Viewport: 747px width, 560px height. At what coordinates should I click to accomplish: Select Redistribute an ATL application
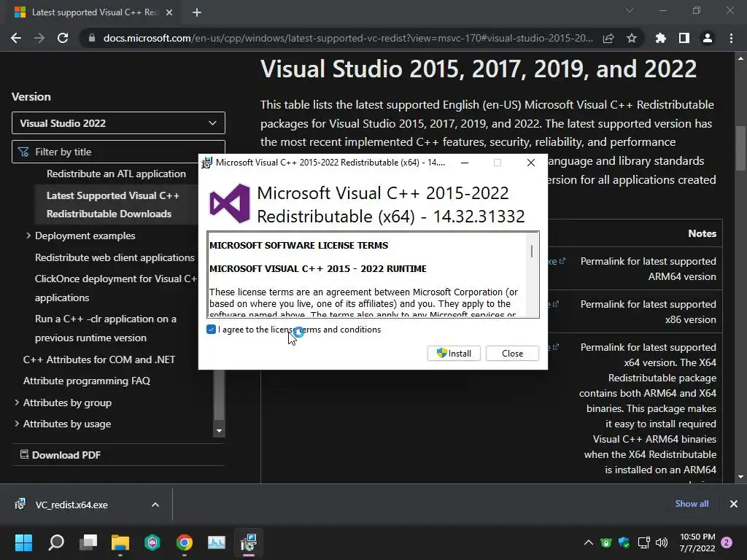pyautogui.click(x=116, y=174)
